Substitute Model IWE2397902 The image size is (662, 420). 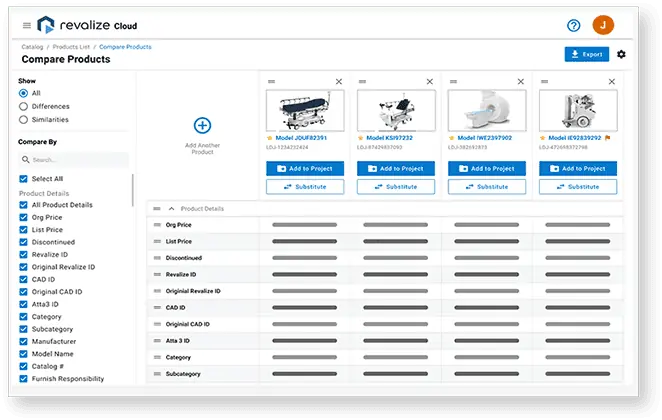point(487,187)
